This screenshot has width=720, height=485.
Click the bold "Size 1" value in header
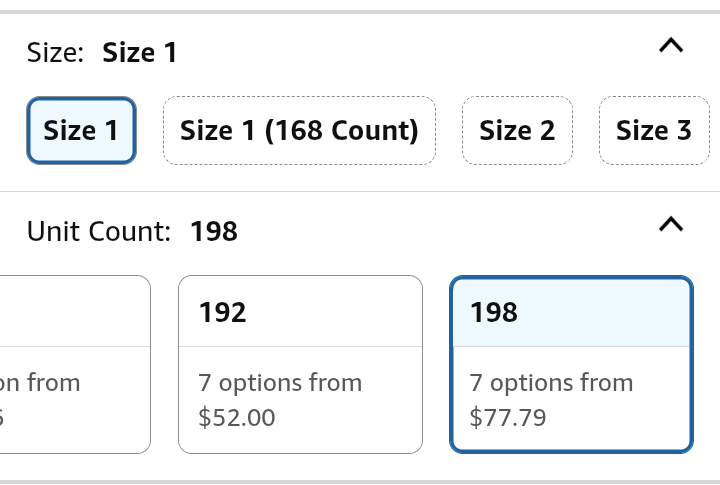[140, 53]
